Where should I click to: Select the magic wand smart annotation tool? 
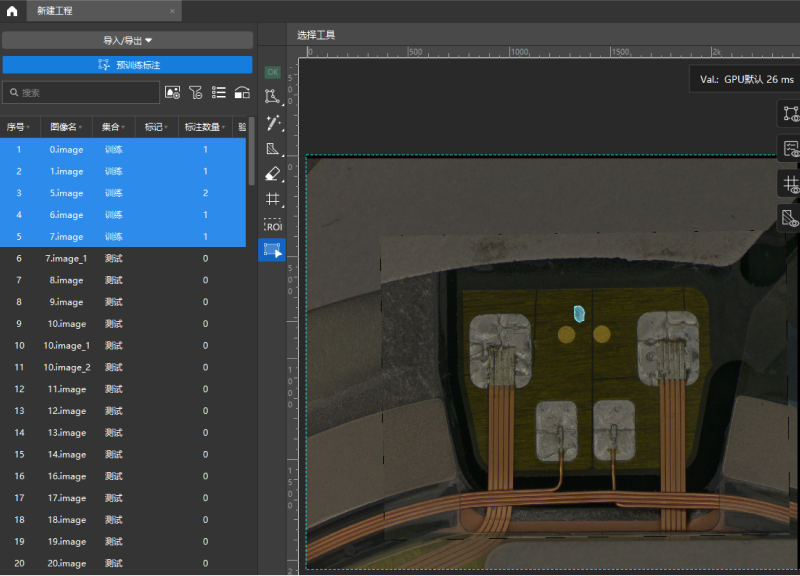273,122
